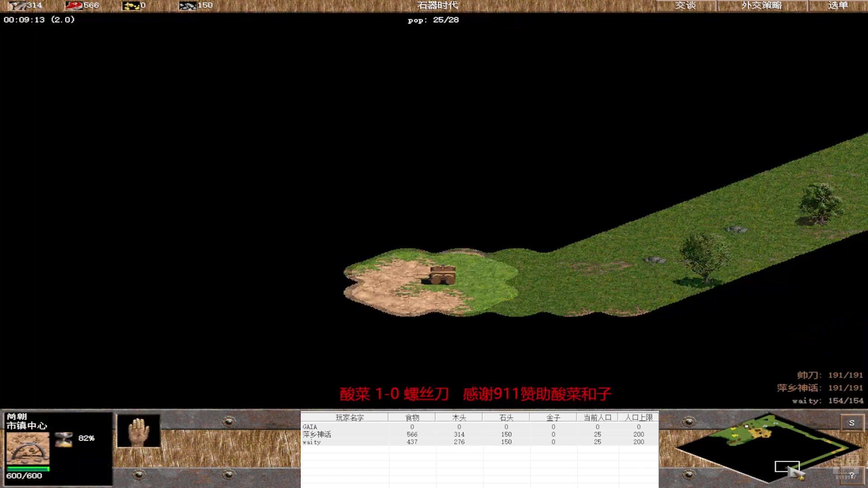This screenshot has width=868, height=488.
Task: Click the 石头 column header
Action: click(x=506, y=418)
